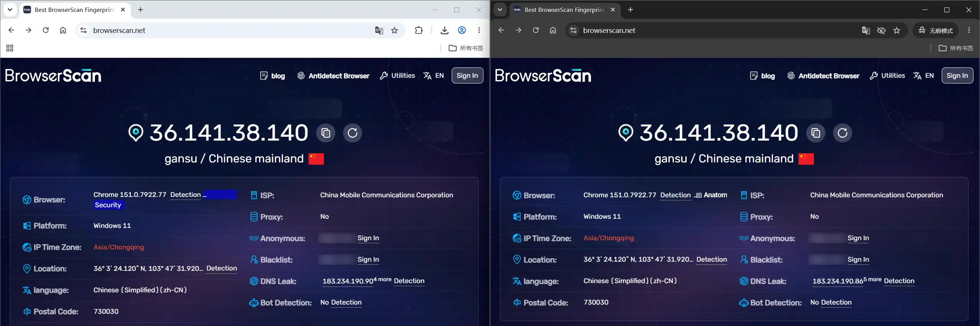980x326 pixels.
Task: Open Utilities menu in right window
Action: 887,75
